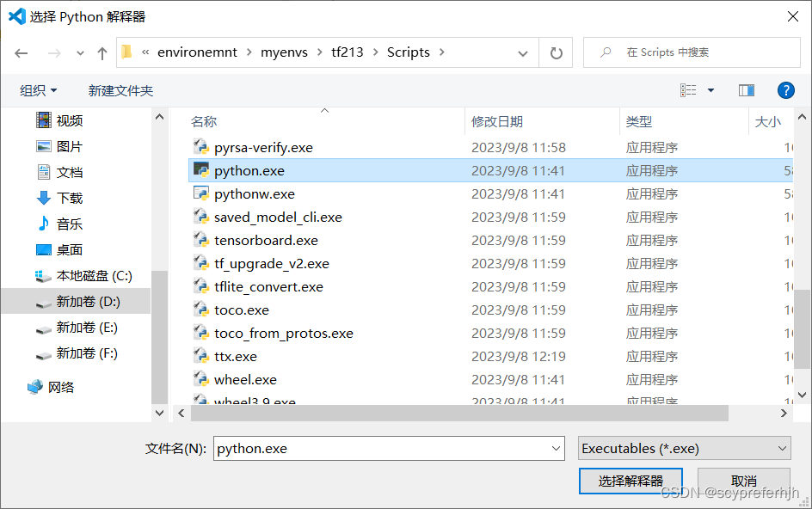The height and width of the screenshot is (509, 812).
Task: Open view options dropdown arrow
Action: tap(710, 90)
